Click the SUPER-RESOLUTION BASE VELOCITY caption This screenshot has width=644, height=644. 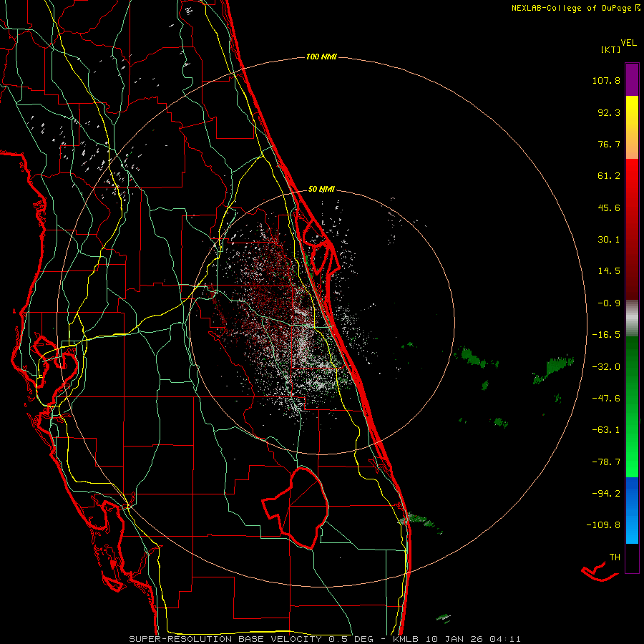227,639
